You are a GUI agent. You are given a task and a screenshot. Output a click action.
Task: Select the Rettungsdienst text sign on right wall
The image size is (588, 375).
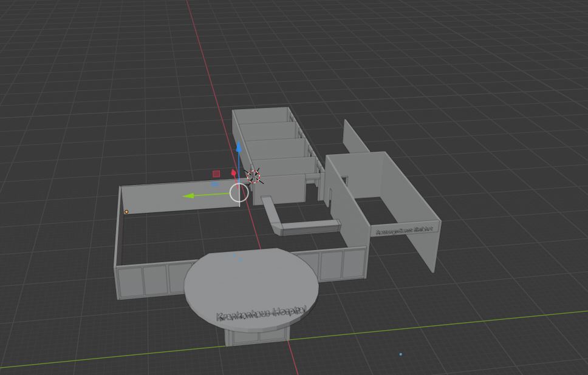(404, 230)
